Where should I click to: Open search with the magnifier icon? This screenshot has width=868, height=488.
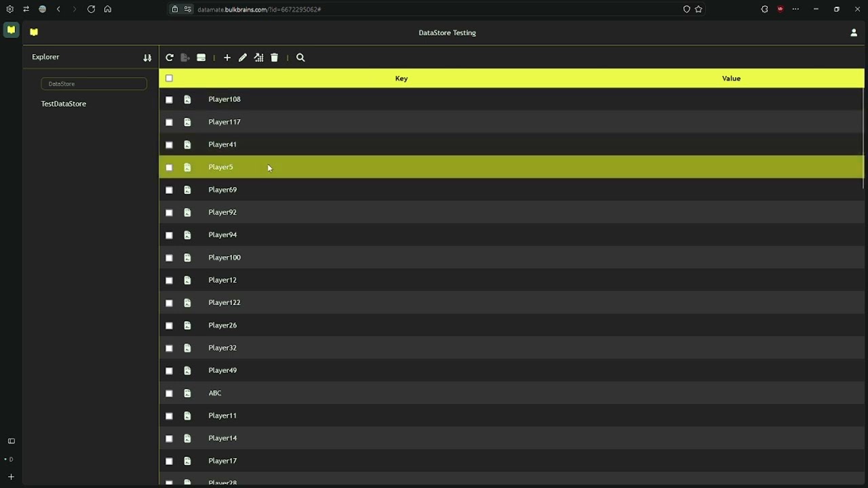(301, 58)
